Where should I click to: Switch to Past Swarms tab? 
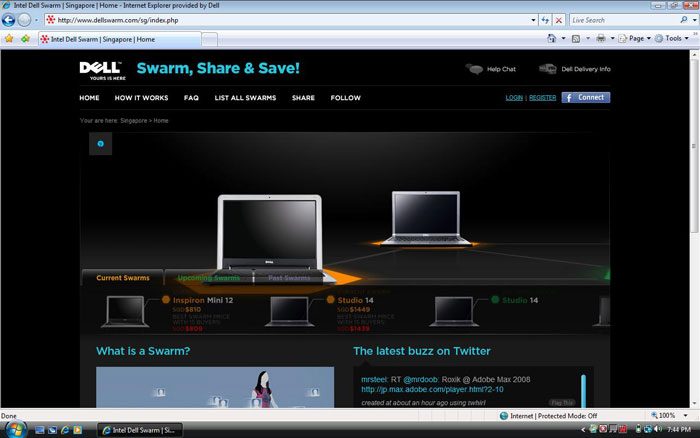click(x=289, y=278)
